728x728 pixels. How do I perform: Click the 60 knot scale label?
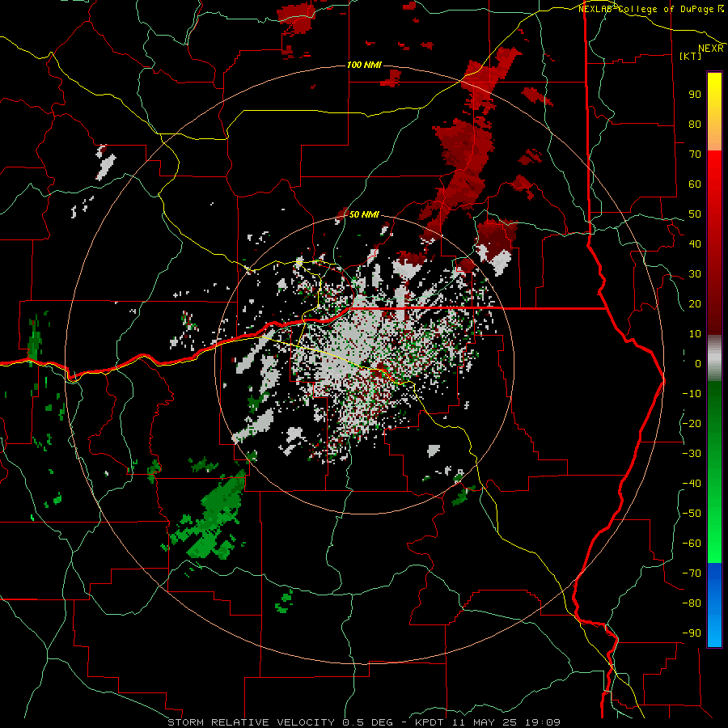pos(695,184)
